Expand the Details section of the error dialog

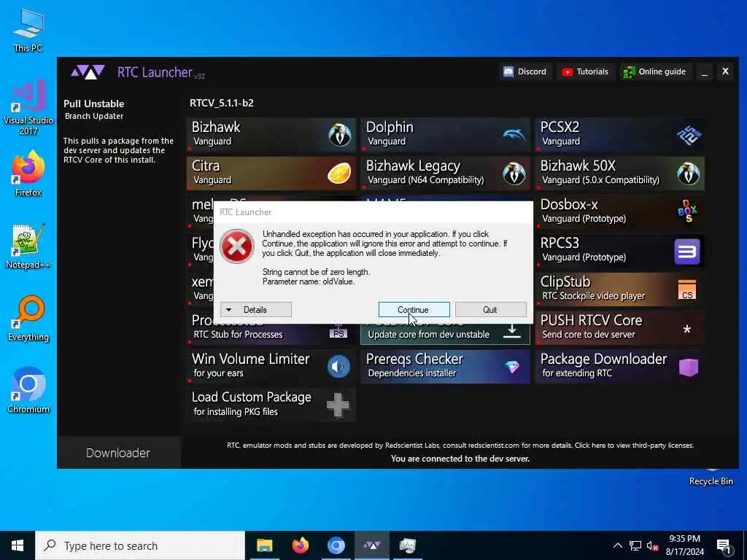click(x=256, y=309)
